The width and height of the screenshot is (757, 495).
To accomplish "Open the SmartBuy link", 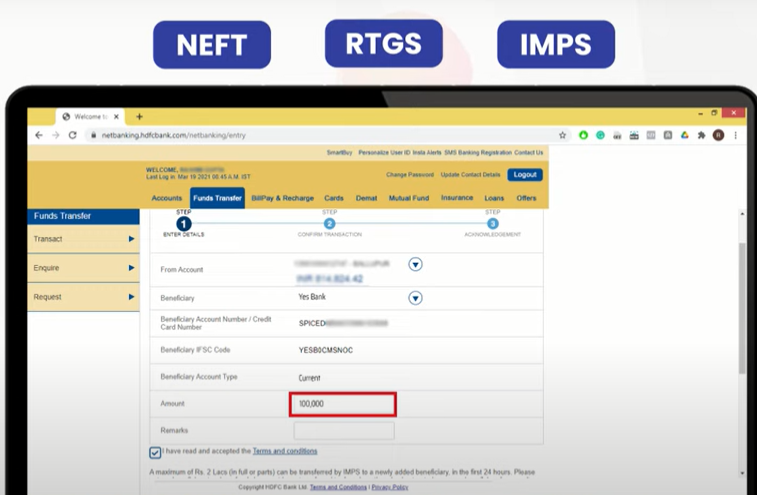I will 339,153.
